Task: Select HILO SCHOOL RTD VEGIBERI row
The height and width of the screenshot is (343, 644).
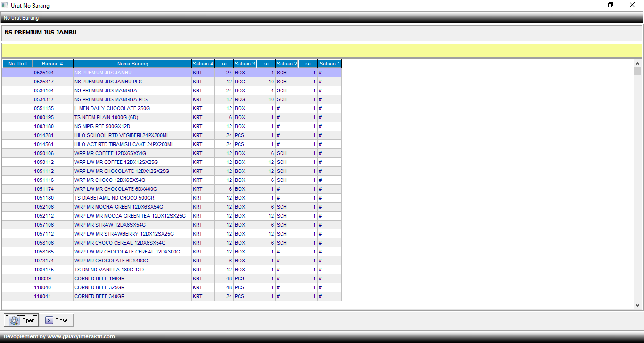Action: (x=122, y=135)
